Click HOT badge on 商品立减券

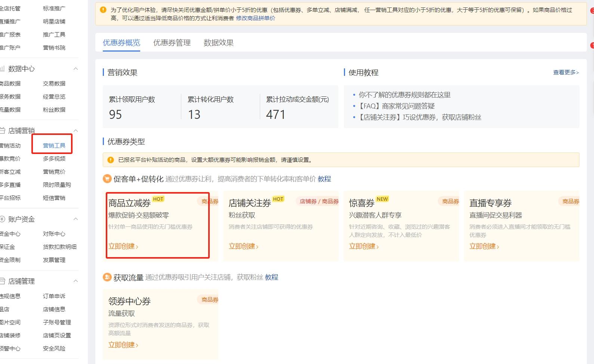pyautogui.click(x=158, y=199)
